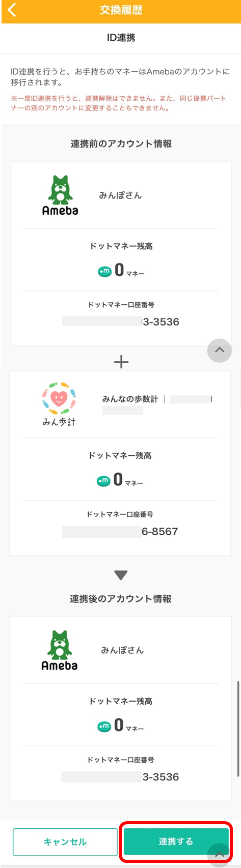Click the みん歩計 heart logo

pyautogui.click(x=59, y=403)
